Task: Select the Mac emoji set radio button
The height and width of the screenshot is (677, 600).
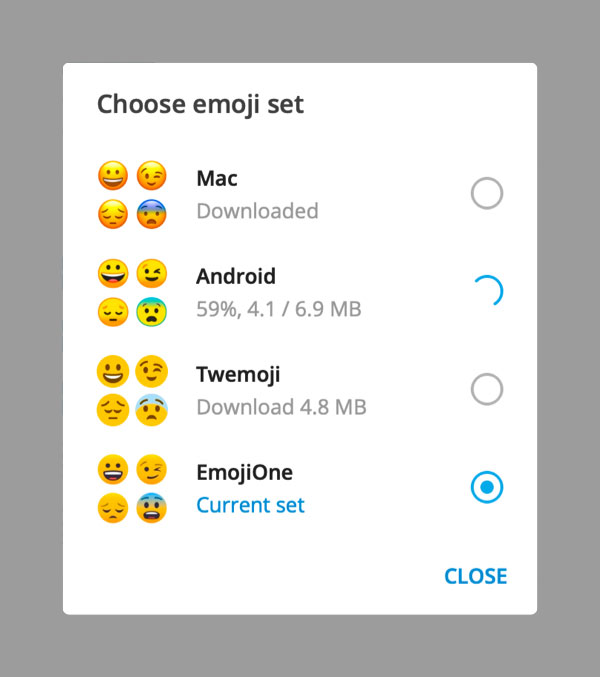Action: pos(487,193)
